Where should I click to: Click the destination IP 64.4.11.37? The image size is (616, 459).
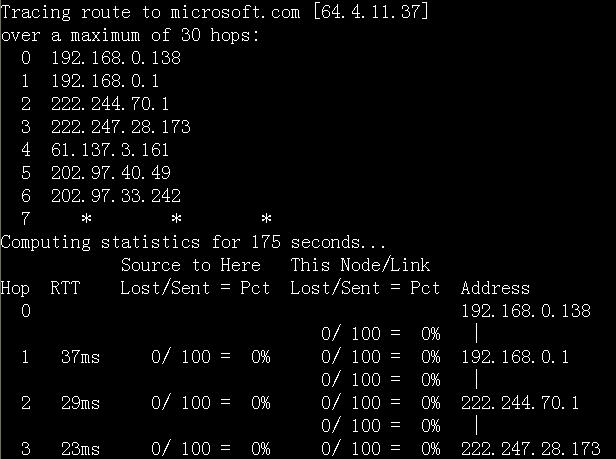[371, 12]
